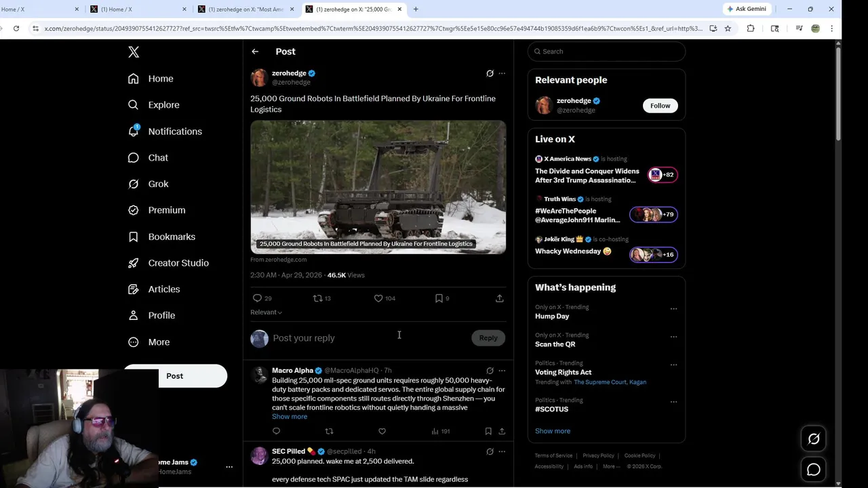
Task: Open Creator Studio in sidebar
Action: 168,263
